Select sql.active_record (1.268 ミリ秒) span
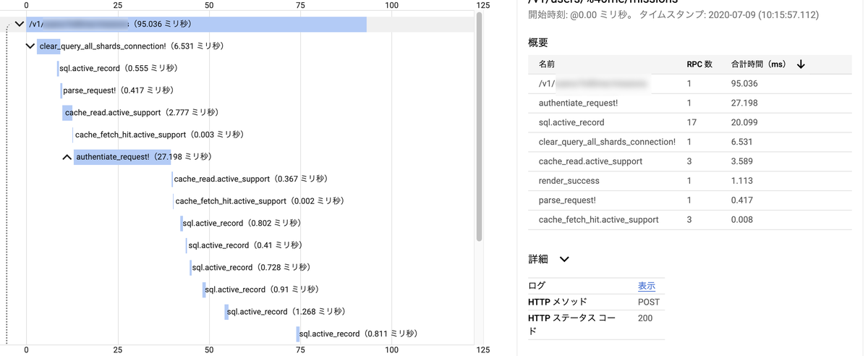The image size is (868, 356). [286, 312]
